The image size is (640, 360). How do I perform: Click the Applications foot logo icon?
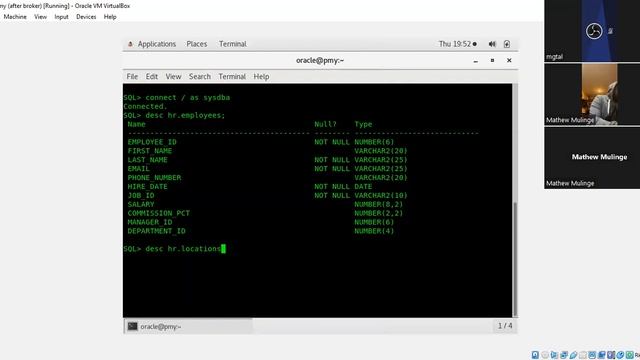(x=130, y=44)
